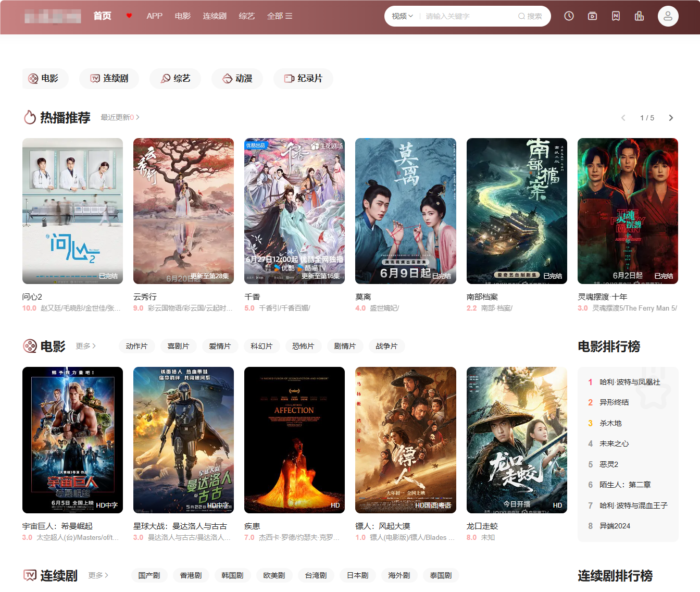This screenshot has width=700, height=592.
Task: Open the APP nav item
Action: 154,16
